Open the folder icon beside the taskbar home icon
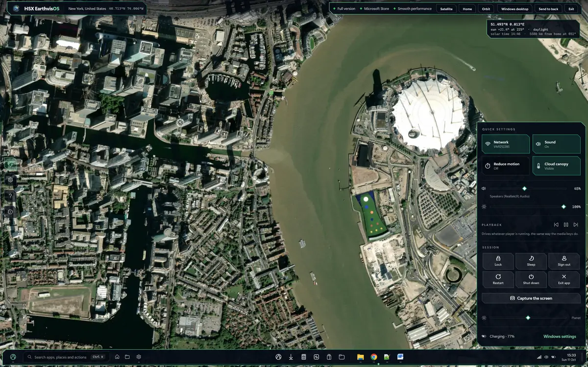Screen dimensions: 588x367 coord(127,357)
